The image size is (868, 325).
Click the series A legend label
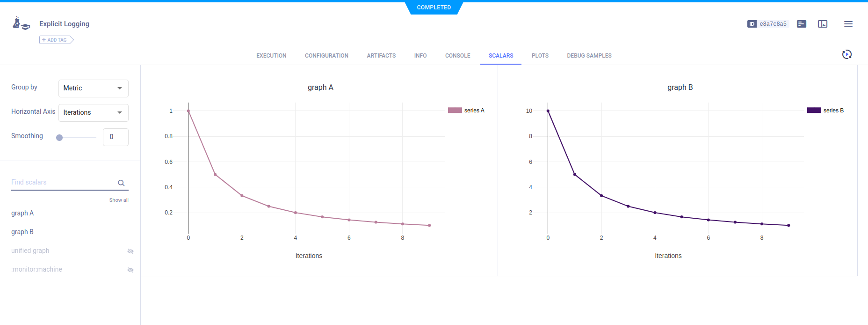(474, 111)
